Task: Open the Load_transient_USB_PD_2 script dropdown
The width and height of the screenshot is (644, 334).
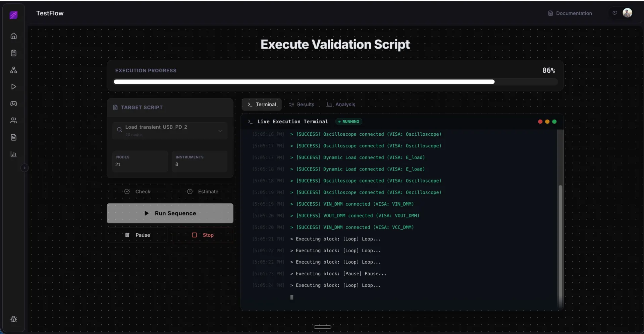Action: (170, 130)
